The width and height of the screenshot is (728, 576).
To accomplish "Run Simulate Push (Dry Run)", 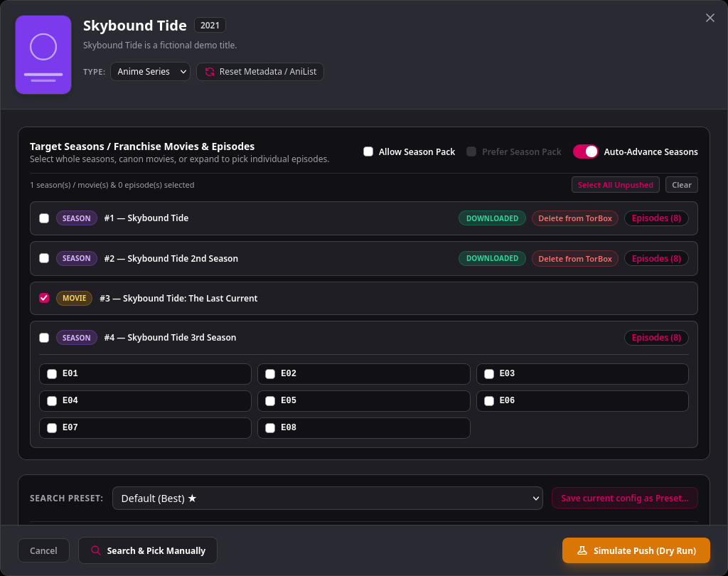I will (x=636, y=550).
